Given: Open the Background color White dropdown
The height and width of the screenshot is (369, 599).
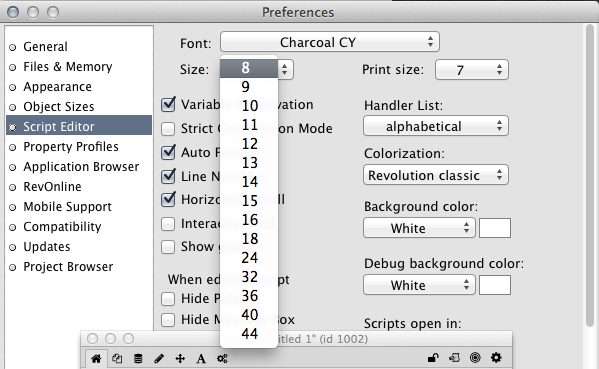Looking at the screenshot, I should (419, 228).
